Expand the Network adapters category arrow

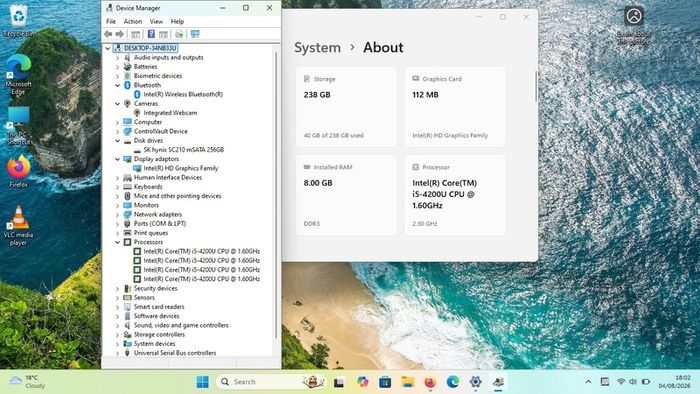click(x=117, y=215)
